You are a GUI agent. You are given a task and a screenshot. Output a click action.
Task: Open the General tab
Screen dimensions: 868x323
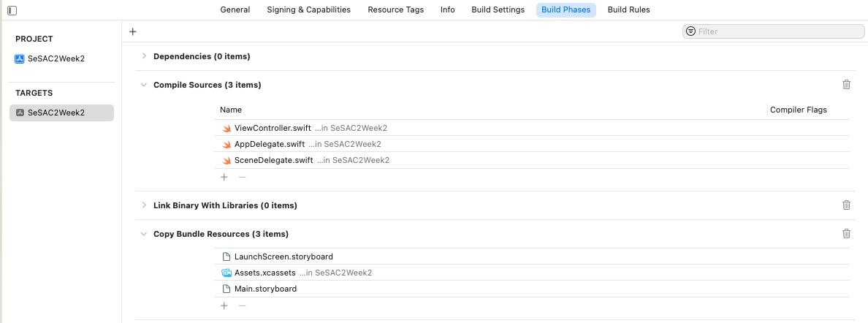pyautogui.click(x=235, y=10)
